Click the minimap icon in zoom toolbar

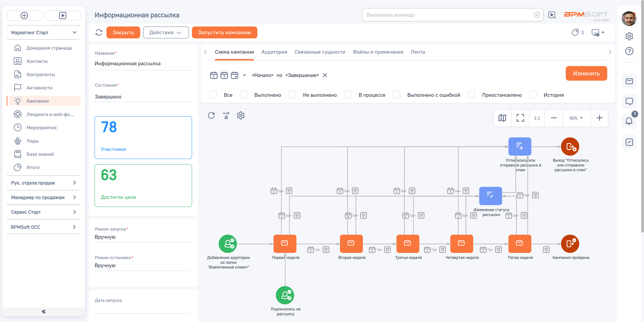pyautogui.click(x=502, y=118)
